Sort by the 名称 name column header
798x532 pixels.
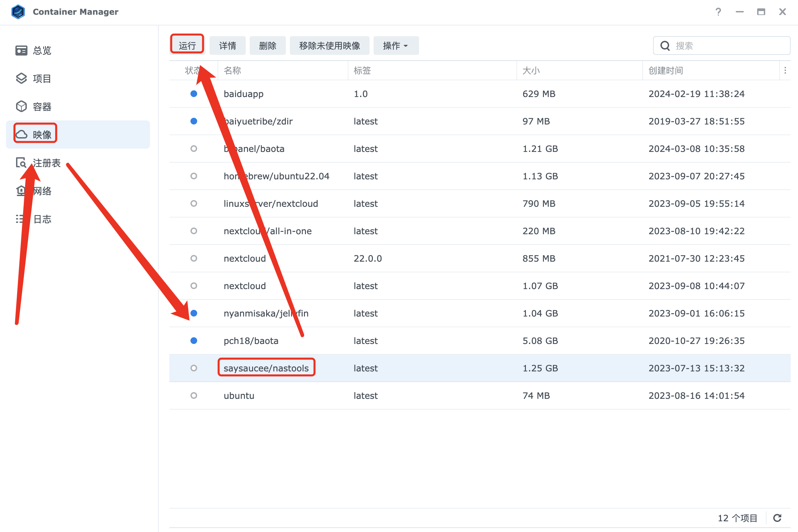tap(283, 71)
